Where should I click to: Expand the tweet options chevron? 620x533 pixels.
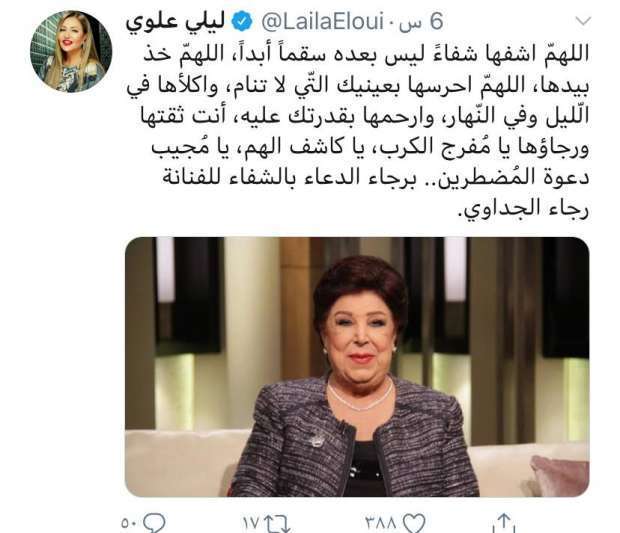coord(583,21)
